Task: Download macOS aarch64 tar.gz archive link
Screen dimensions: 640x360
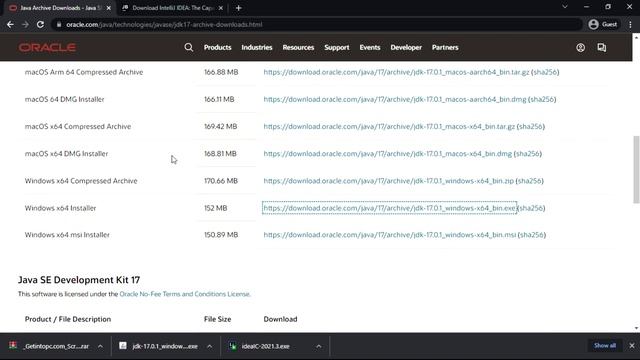Action: point(396,72)
